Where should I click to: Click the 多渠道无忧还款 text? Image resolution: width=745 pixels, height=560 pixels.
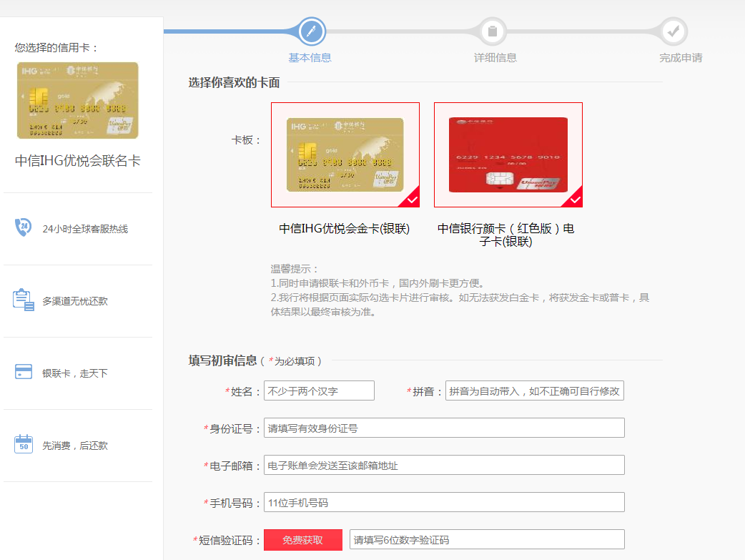point(75,301)
